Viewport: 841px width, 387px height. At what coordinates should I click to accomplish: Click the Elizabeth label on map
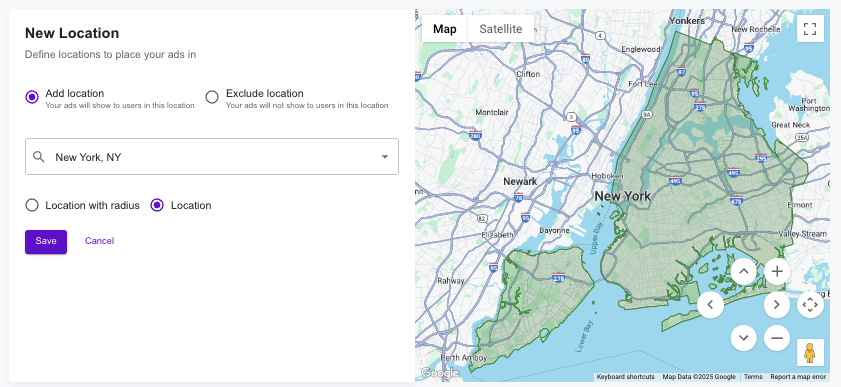point(497,235)
